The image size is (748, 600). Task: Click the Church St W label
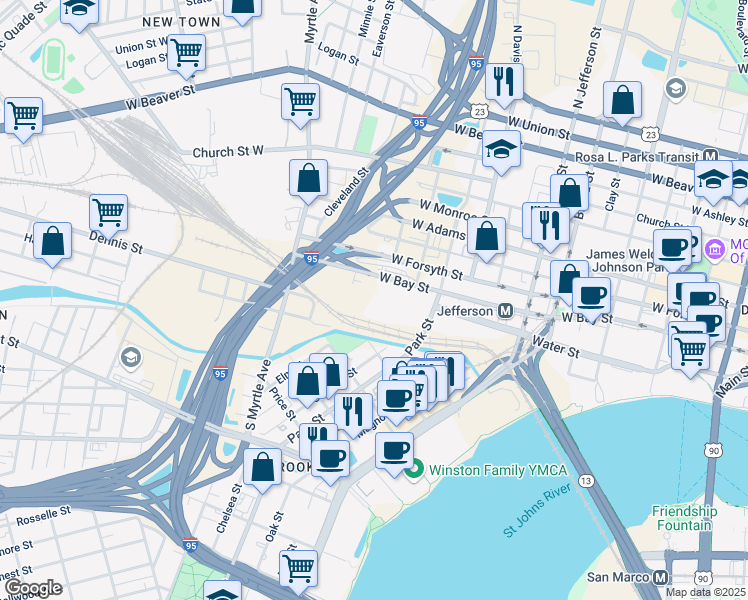coord(228,152)
